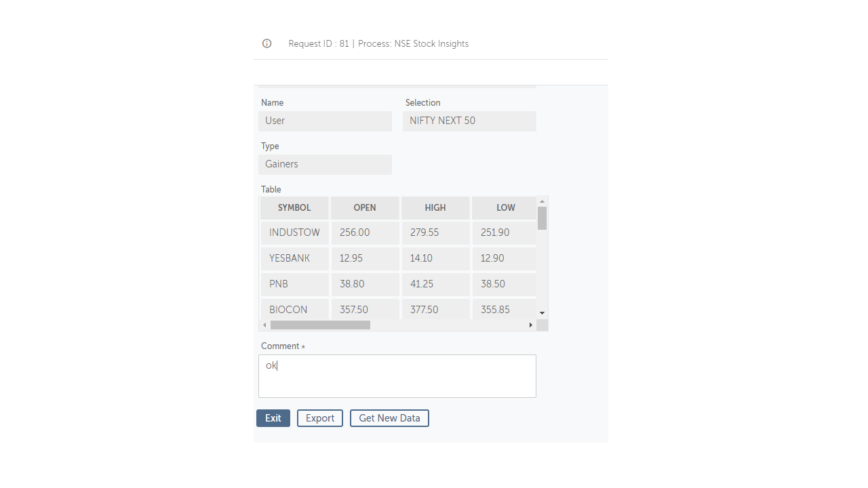868x488 pixels.
Task: Click the info icon beside Request ID
Action: pos(267,43)
